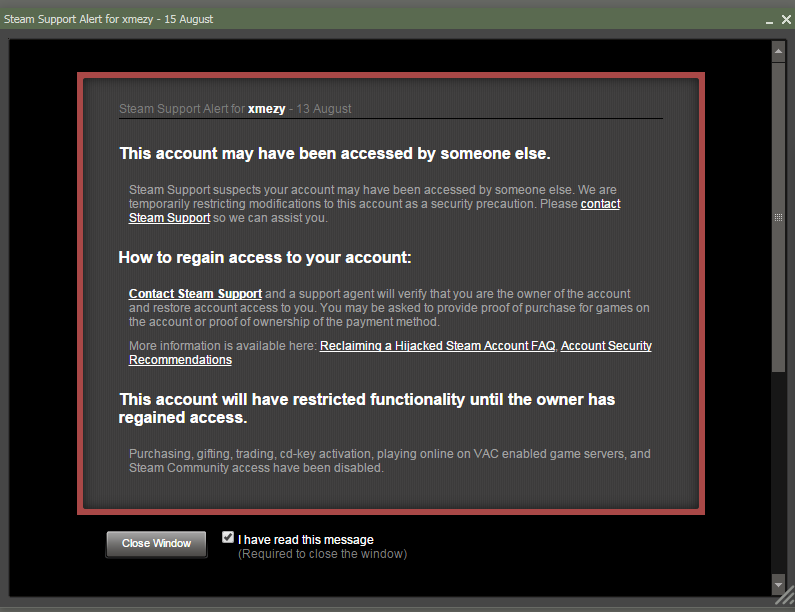Click heading 'How to regain access to your account:'
The image size is (795, 612).
265,258
